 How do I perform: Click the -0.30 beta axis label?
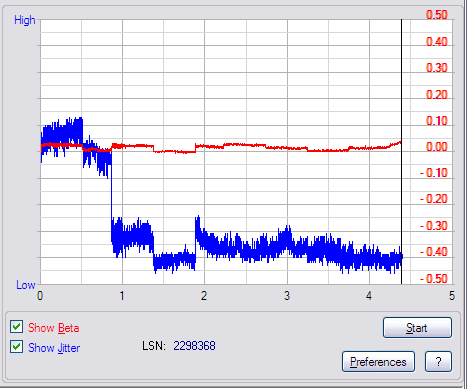coord(433,226)
